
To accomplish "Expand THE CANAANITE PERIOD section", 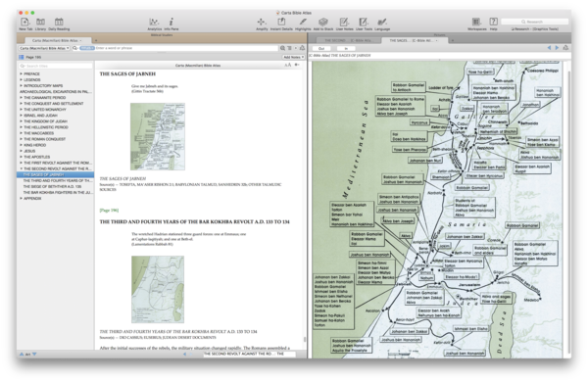I will click(21, 98).
